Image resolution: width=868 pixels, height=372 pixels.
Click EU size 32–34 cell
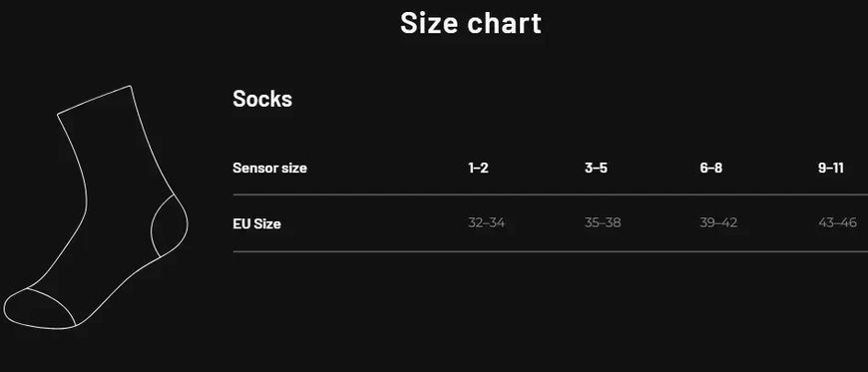[486, 222]
